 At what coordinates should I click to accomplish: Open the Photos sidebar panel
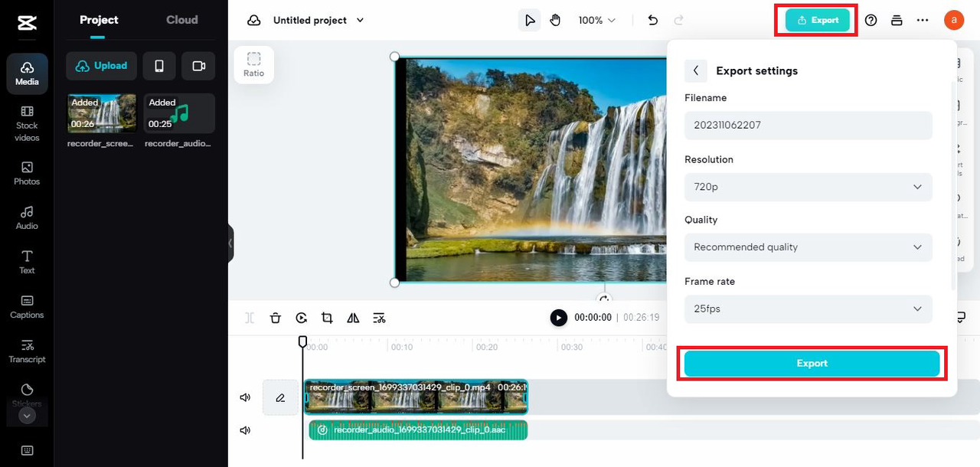[27, 174]
